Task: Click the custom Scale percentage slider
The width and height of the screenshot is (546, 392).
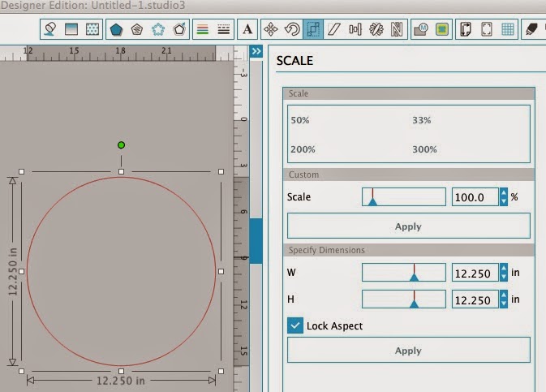Action: coord(404,197)
